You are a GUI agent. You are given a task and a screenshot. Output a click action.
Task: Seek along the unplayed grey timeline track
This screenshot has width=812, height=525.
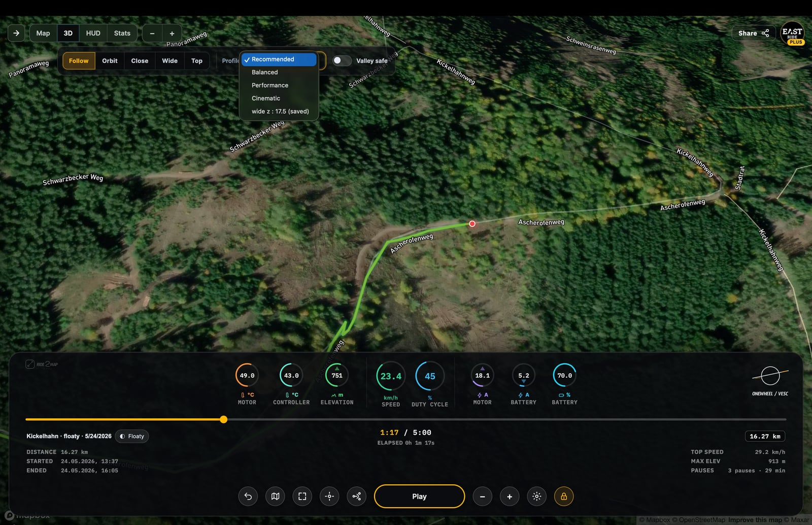tap(506, 419)
